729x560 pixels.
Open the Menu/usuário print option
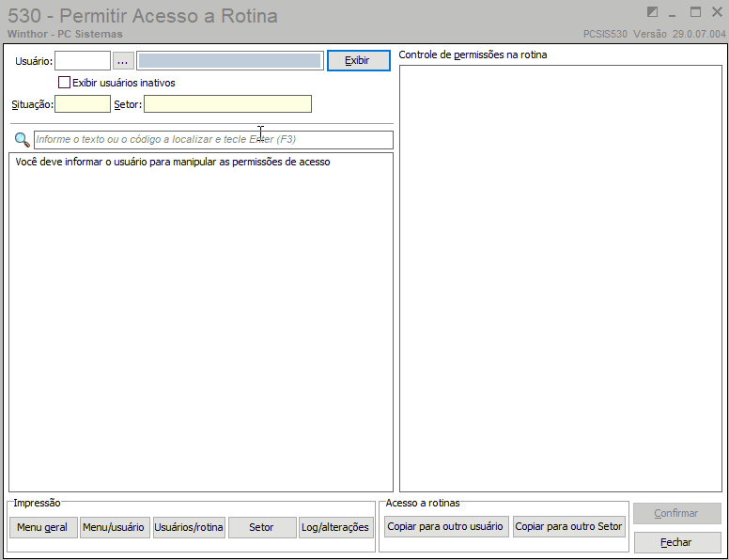[x=115, y=527]
